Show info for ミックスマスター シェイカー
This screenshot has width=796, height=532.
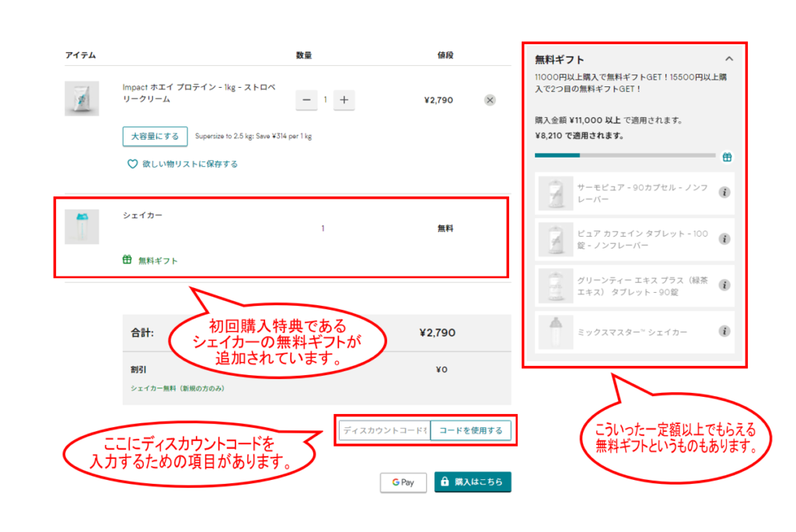tap(724, 331)
